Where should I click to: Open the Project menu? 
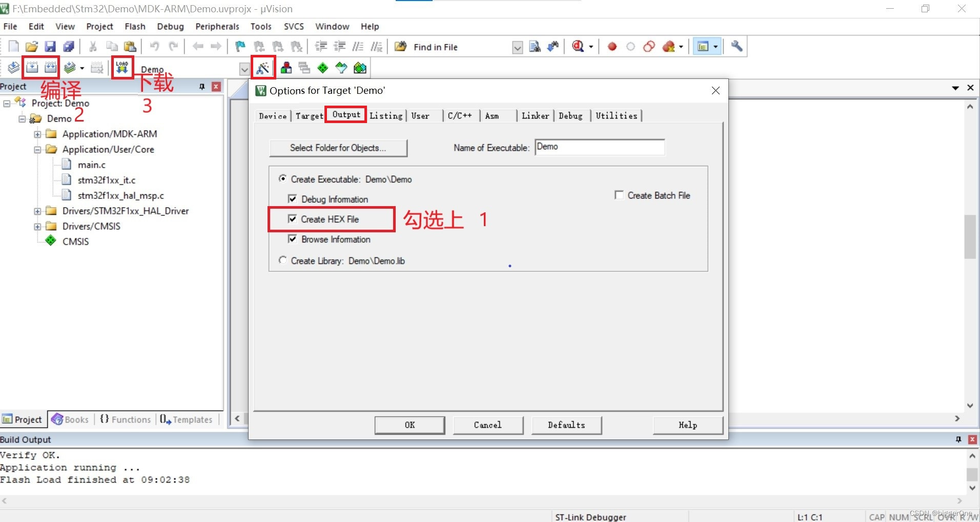click(x=99, y=26)
